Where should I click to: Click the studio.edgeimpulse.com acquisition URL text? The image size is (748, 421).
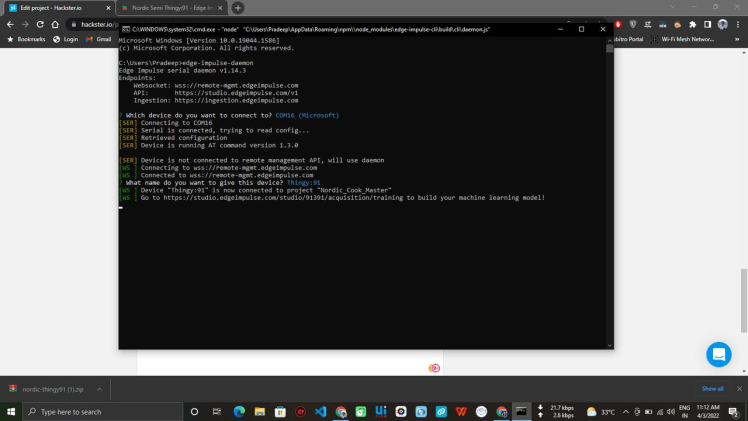283,197
